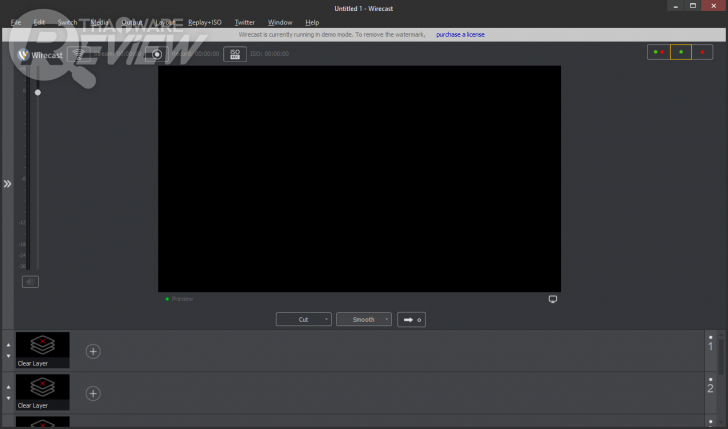The height and width of the screenshot is (429, 728).
Task: Click the black preview video area
Action: tap(359, 179)
